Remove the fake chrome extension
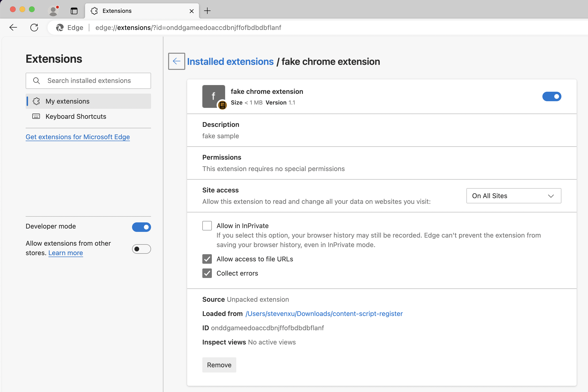The width and height of the screenshot is (588, 392). pyautogui.click(x=219, y=365)
